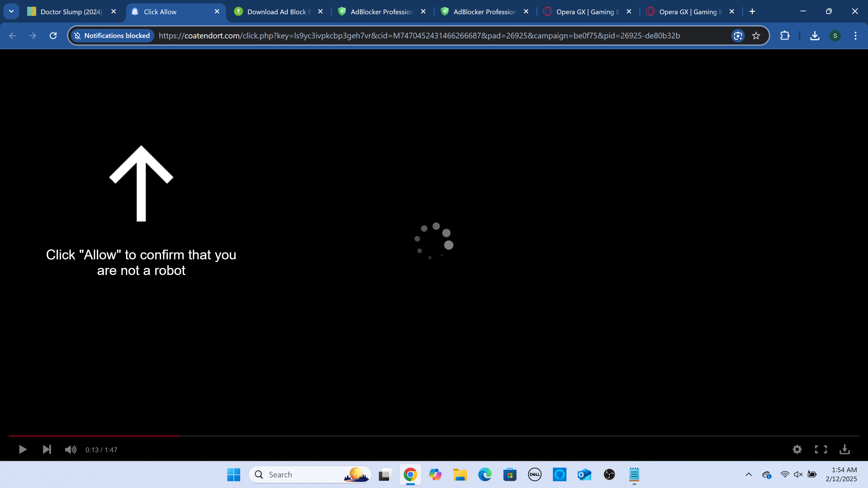868x488 pixels.
Task: Seek on the red video progress bar
Action: coord(94,436)
